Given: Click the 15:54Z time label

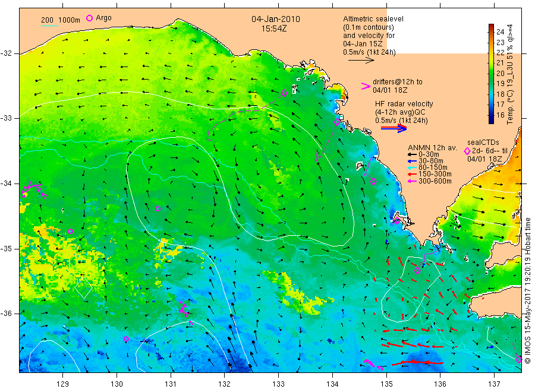Looking at the screenshot, I should 274,29.
